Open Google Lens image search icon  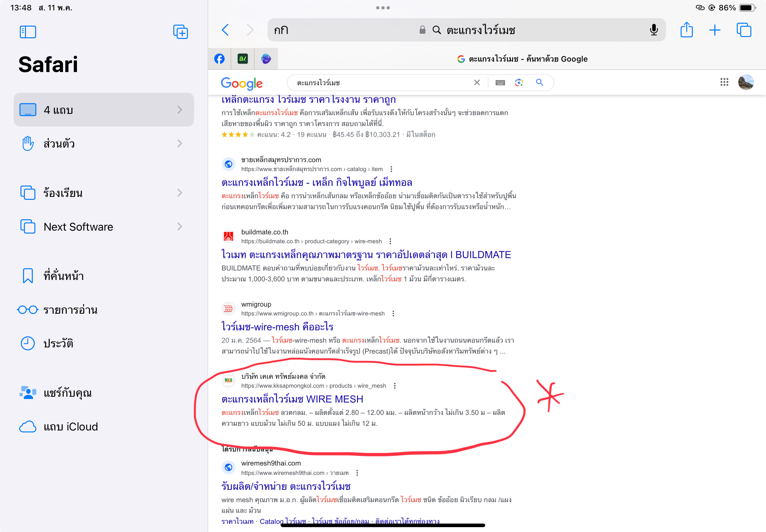point(519,83)
